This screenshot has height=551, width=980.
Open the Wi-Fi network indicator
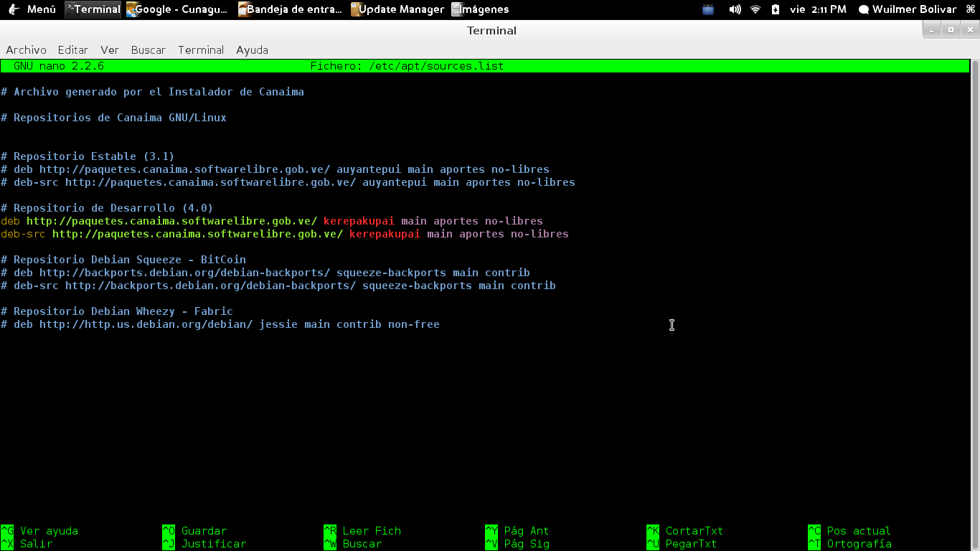[x=755, y=9]
